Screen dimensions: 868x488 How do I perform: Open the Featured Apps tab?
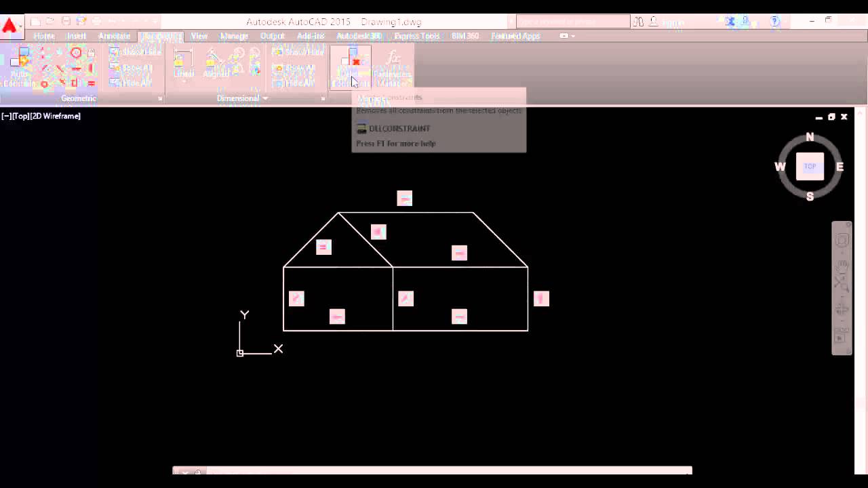[x=515, y=36]
